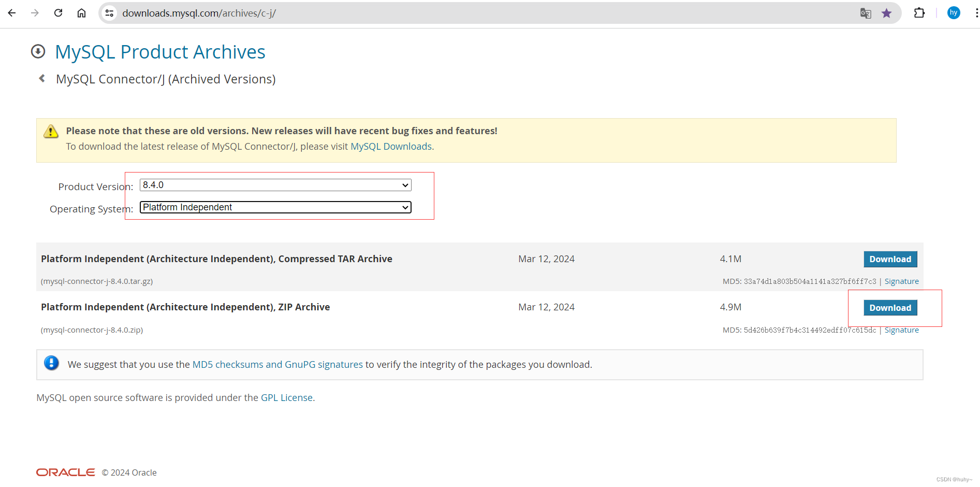
Task: Open the browser home page icon
Action: point(82,13)
